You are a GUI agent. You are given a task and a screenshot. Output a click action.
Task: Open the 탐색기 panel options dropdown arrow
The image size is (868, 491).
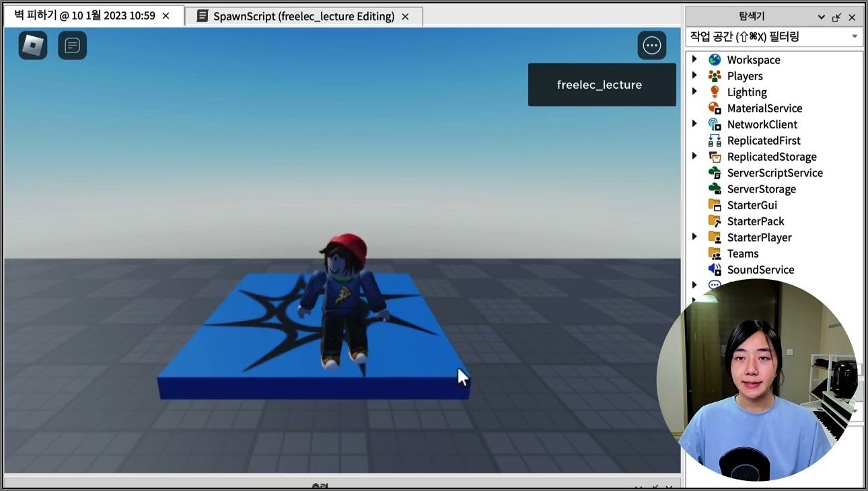822,17
